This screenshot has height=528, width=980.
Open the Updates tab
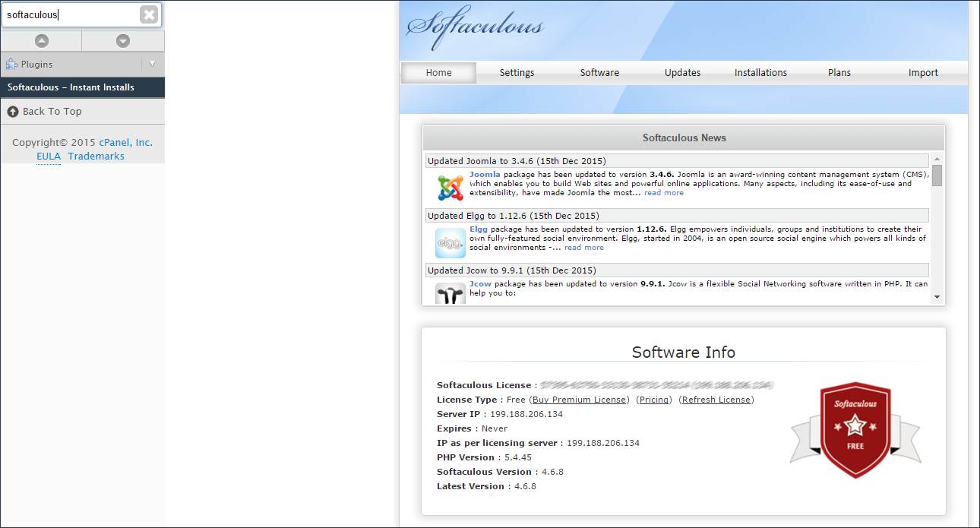pyautogui.click(x=682, y=73)
